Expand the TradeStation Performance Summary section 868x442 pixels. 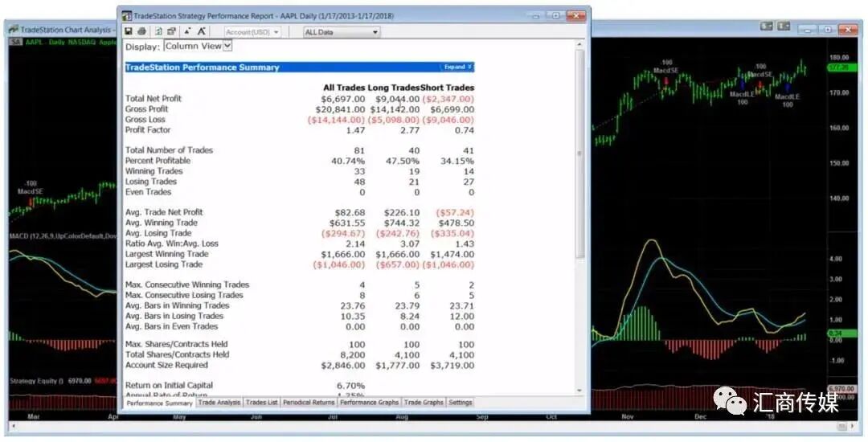(x=457, y=67)
